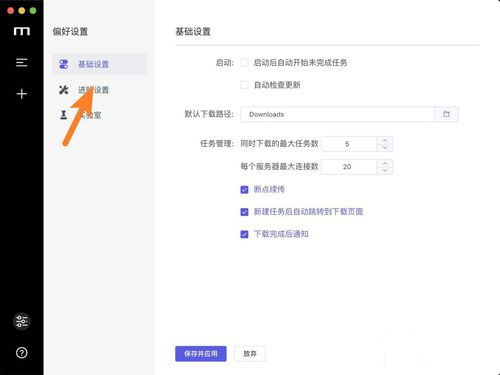Image resolution: width=500 pixels, height=375 pixels.
Task: Open the help question mark icon
Action: [22, 353]
